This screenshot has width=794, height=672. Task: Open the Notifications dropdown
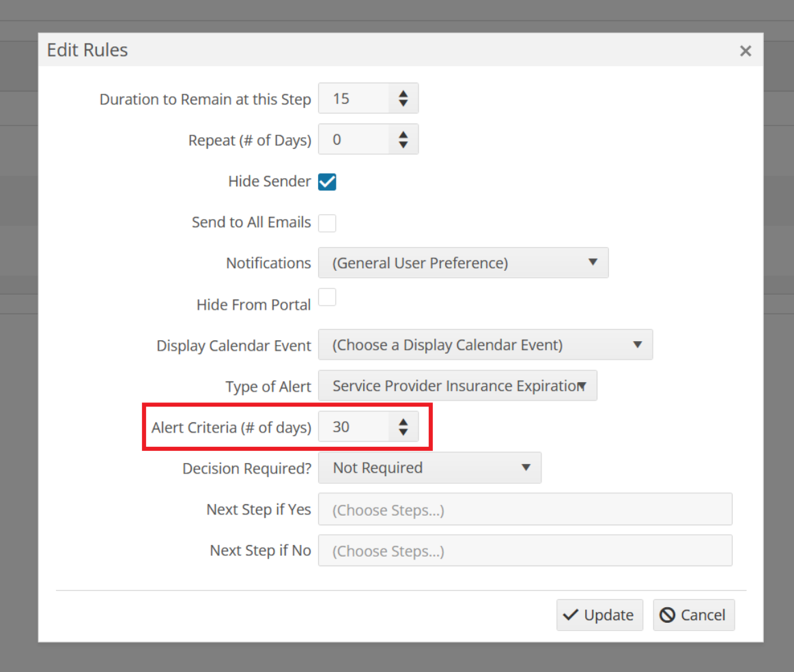[x=464, y=263]
